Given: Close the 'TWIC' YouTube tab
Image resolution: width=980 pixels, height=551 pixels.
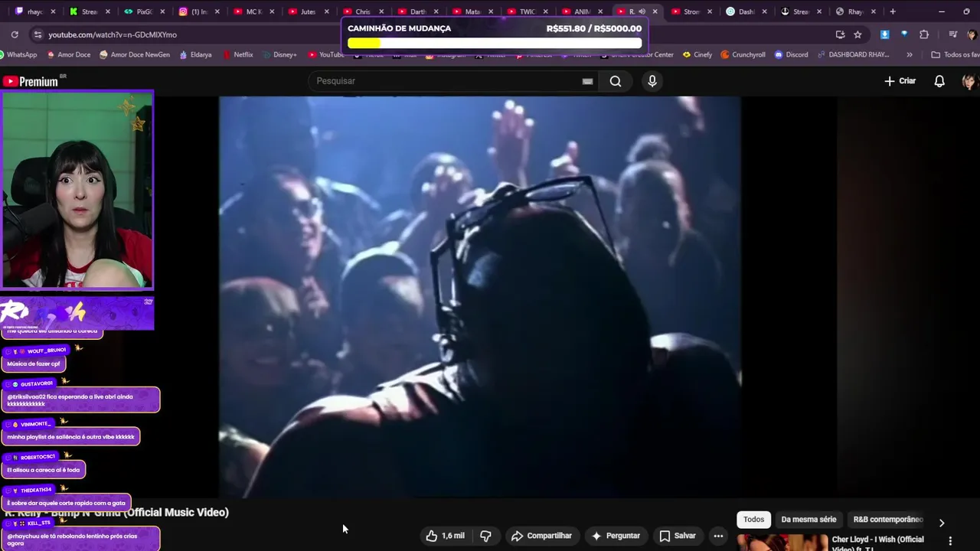Looking at the screenshot, I should pyautogui.click(x=545, y=11).
